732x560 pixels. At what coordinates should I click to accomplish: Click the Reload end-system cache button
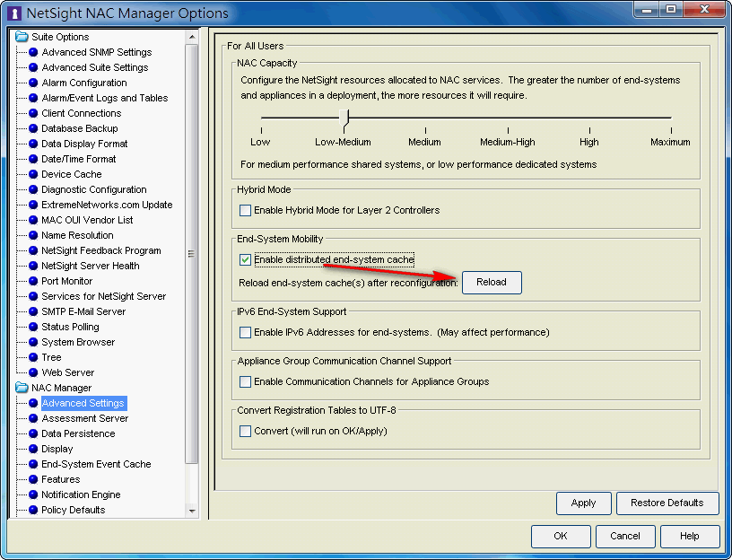pyautogui.click(x=492, y=282)
